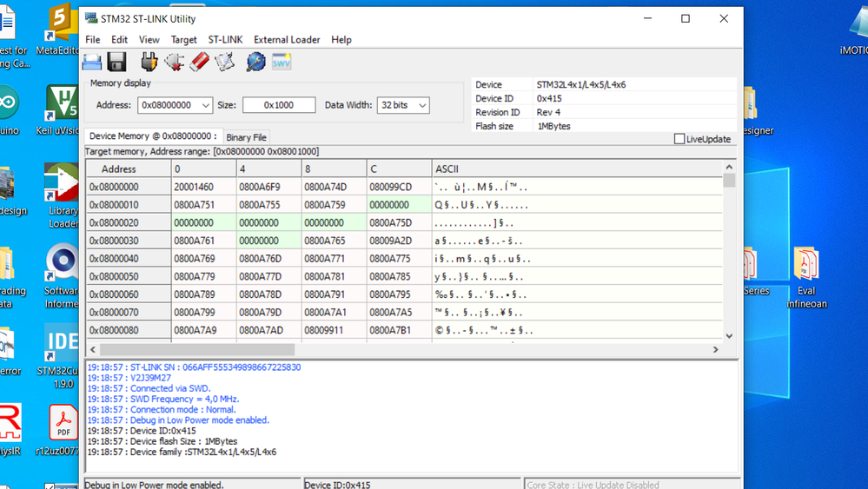The image size is (868, 489).
Task: Select cell value 0800A77D
Action: (x=269, y=276)
